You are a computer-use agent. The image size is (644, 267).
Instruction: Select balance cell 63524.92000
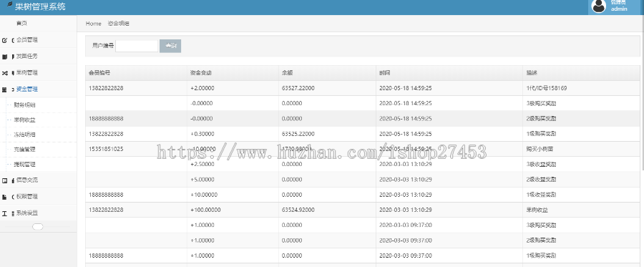point(298,210)
